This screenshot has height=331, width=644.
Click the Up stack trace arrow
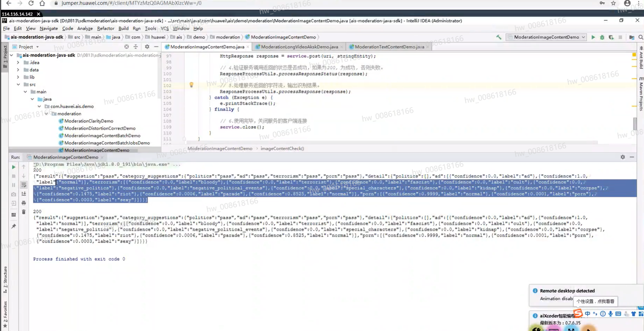(x=24, y=167)
